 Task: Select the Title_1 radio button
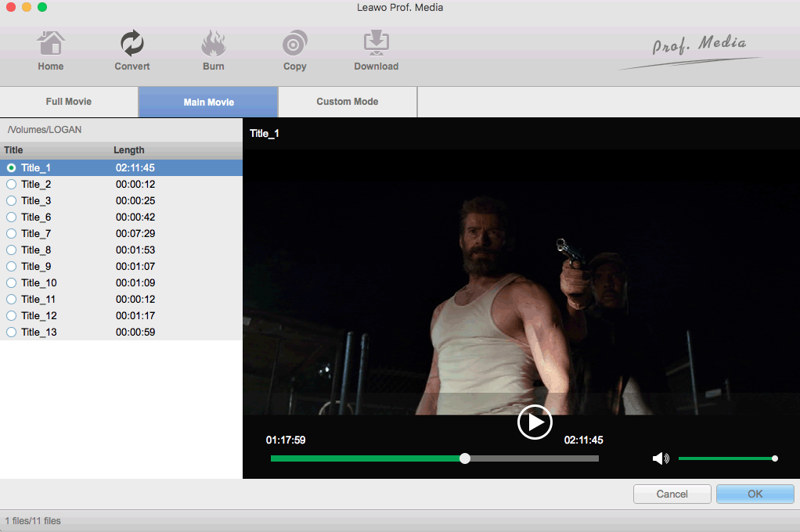pyautogui.click(x=11, y=167)
